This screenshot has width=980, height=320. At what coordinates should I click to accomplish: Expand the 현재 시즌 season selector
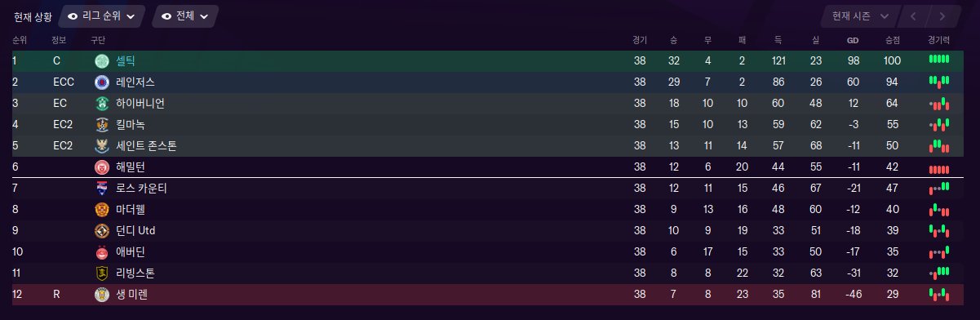click(x=861, y=16)
